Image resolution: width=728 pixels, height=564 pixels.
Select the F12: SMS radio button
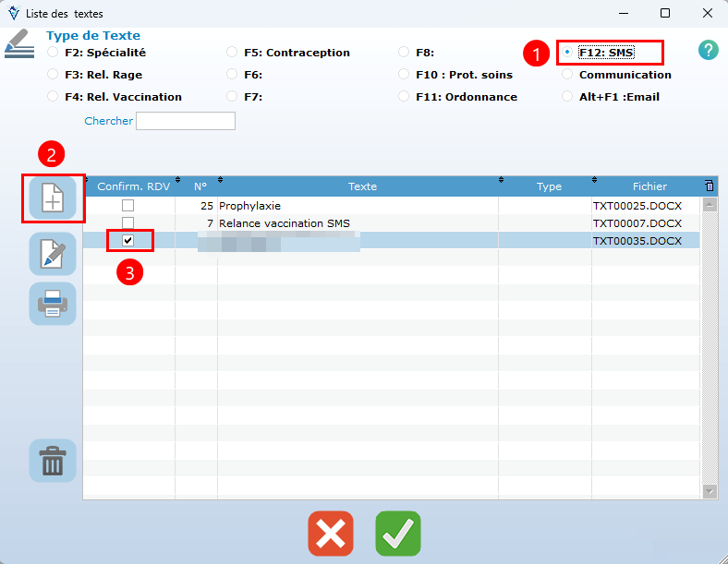pyautogui.click(x=567, y=52)
